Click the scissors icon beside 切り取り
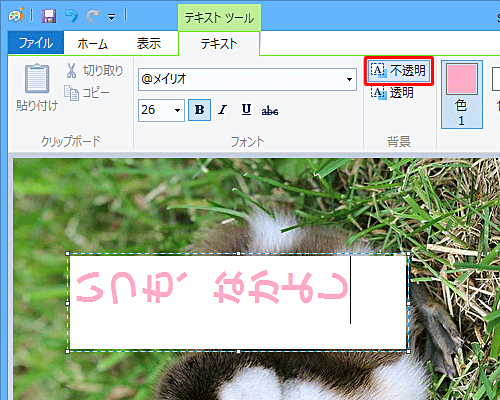 click(x=71, y=71)
